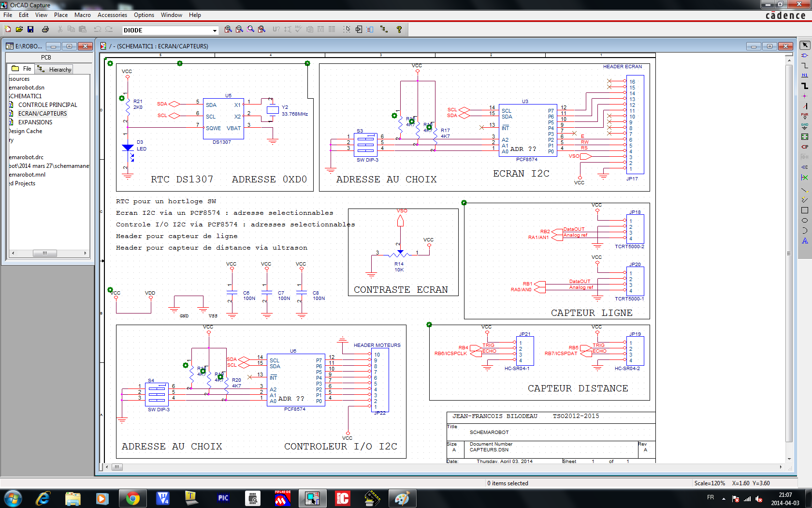Select the Place Bus tool

pos(805,86)
